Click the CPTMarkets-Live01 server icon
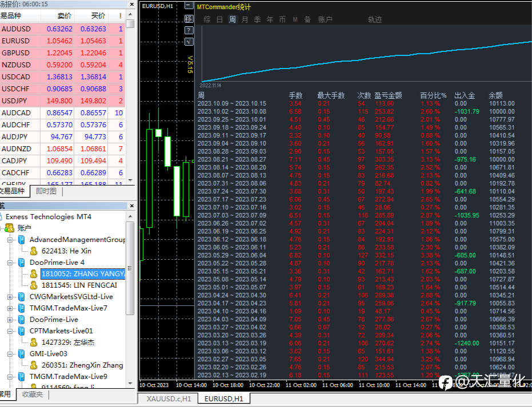The width and height of the screenshot is (532, 407). point(21,331)
